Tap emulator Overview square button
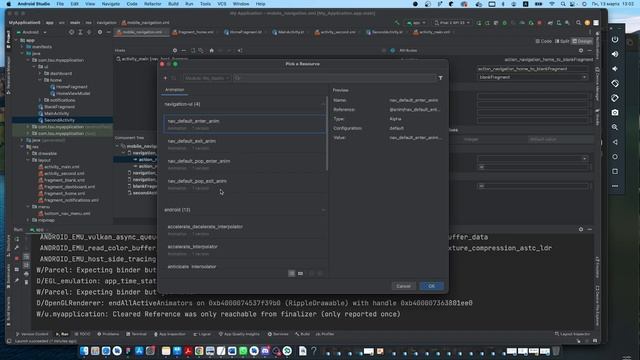Viewport: 640px width, 360px height. (x=615, y=171)
